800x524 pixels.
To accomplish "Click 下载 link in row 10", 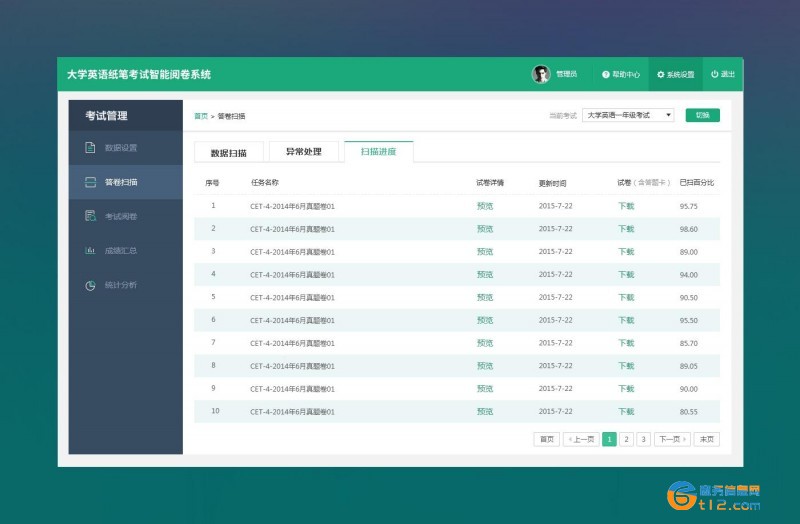I will [x=626, y=412].
